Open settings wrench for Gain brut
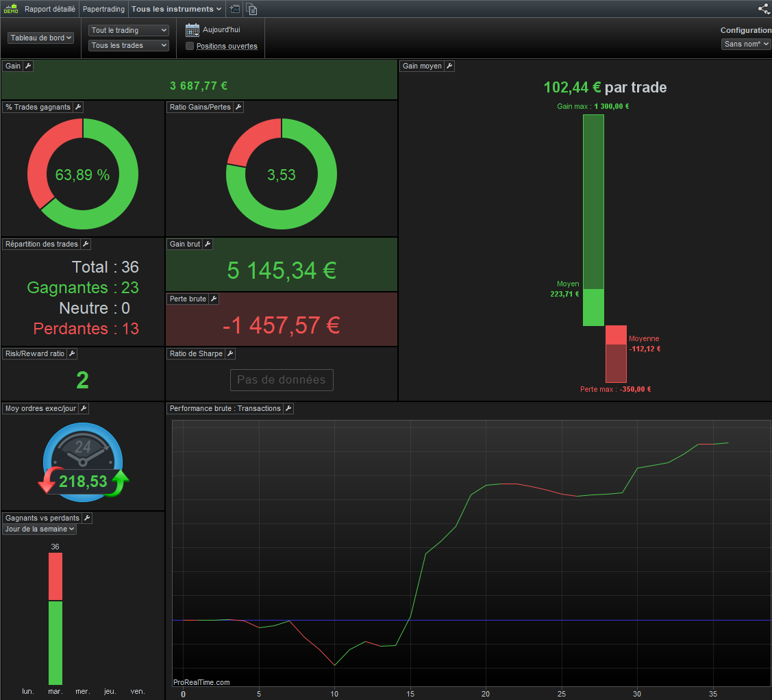Viewport: 772px width, 700px height. pos(208,244)
